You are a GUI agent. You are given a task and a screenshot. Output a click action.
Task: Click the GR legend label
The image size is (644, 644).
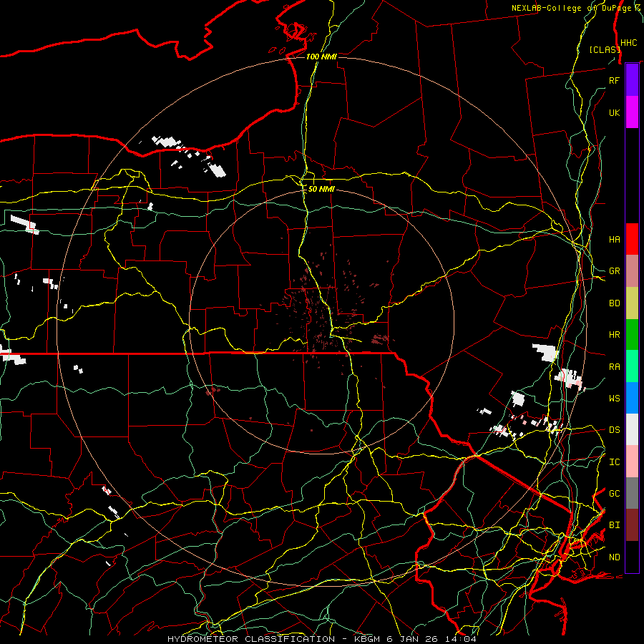[x=614, y=271]
